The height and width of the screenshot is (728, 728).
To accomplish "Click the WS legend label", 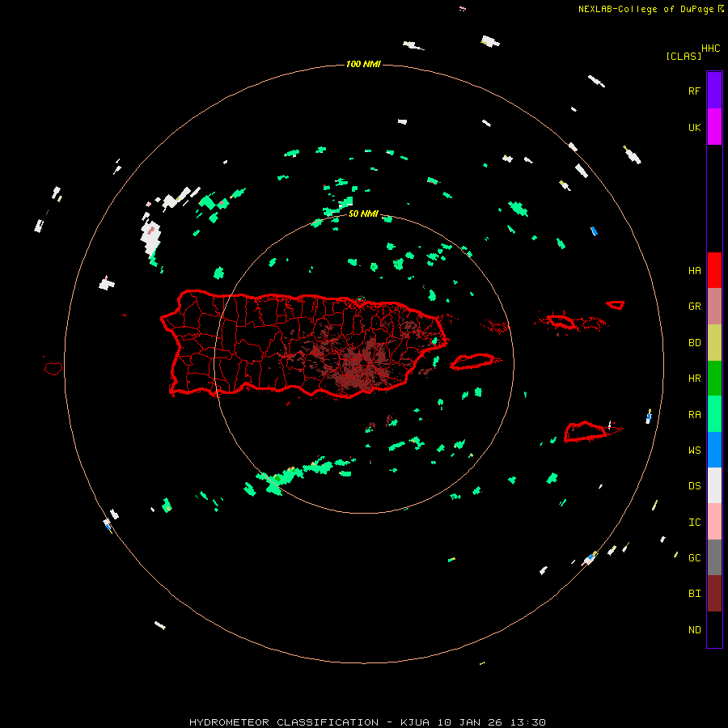I will click(x=694, y=451).
